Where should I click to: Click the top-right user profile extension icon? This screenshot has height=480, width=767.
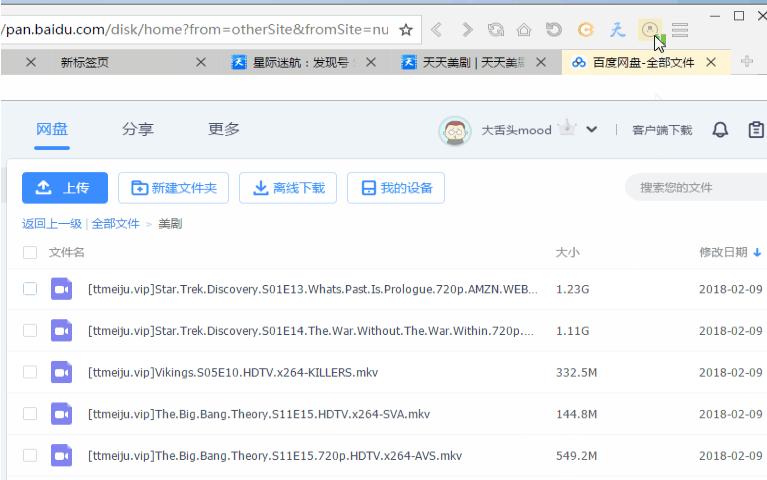coord(650,30)
